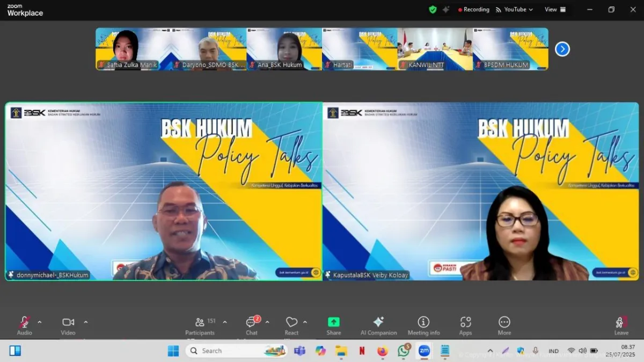Select Safita Zulka Manik's video thumbnail
Viewport: 644px width, 362px height.
click(x=133, y=49)
